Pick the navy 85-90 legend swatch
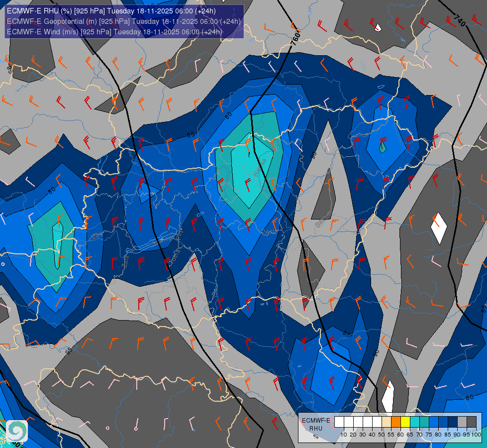 coord(453,422)
